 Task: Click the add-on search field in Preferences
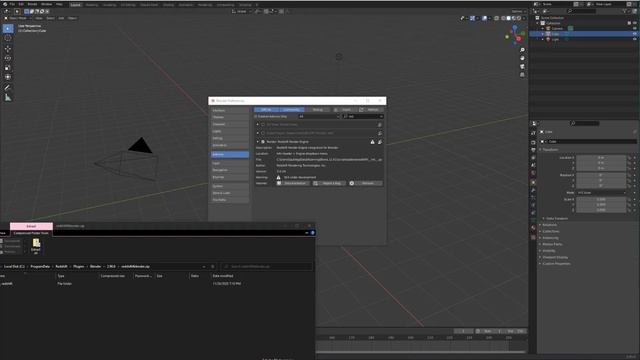coord(363,116)
